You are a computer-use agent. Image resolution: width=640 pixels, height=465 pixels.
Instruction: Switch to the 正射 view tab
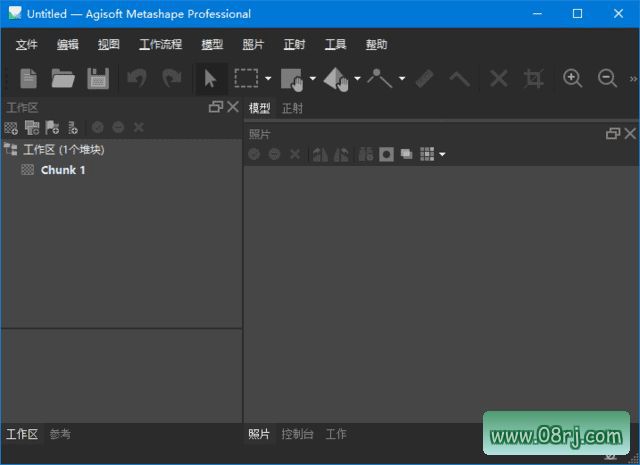[x=292, y=108]
